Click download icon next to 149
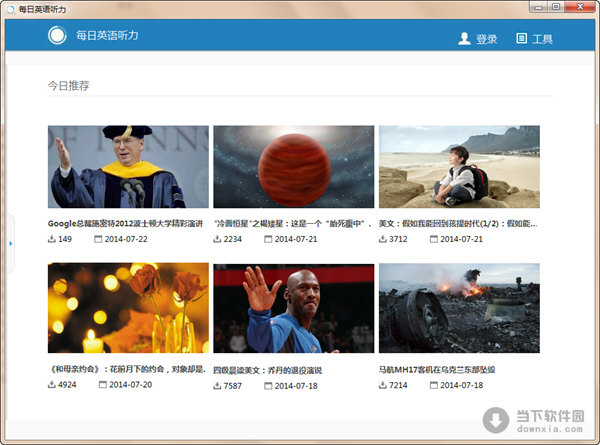This screenshot has height=445, width=600. coord(52,239)
